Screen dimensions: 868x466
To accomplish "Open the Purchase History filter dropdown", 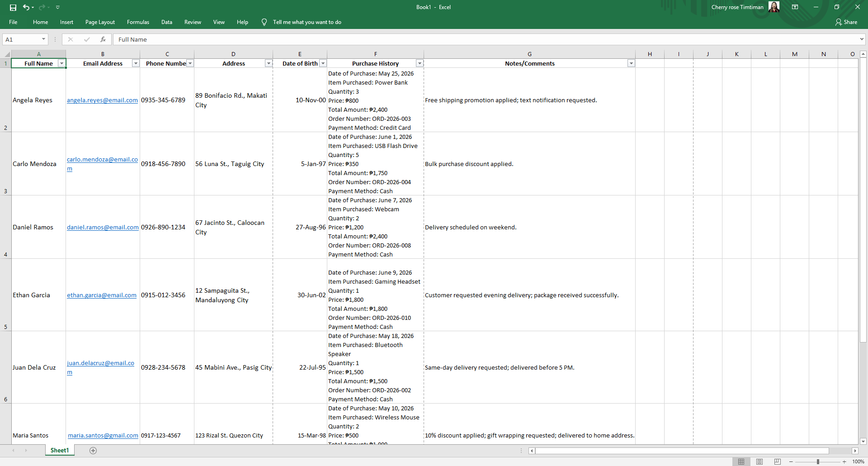I will [420, 63].
